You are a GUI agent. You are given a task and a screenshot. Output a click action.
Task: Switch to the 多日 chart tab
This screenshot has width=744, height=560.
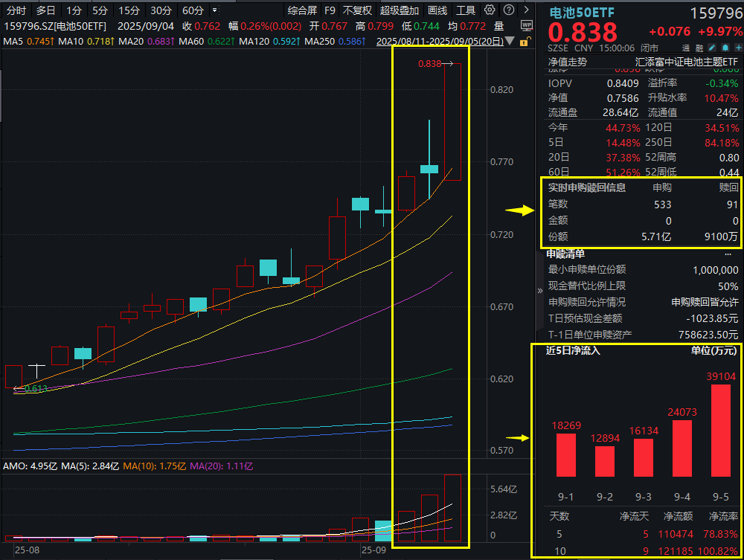pyautogui.click(x=45, y=10)
